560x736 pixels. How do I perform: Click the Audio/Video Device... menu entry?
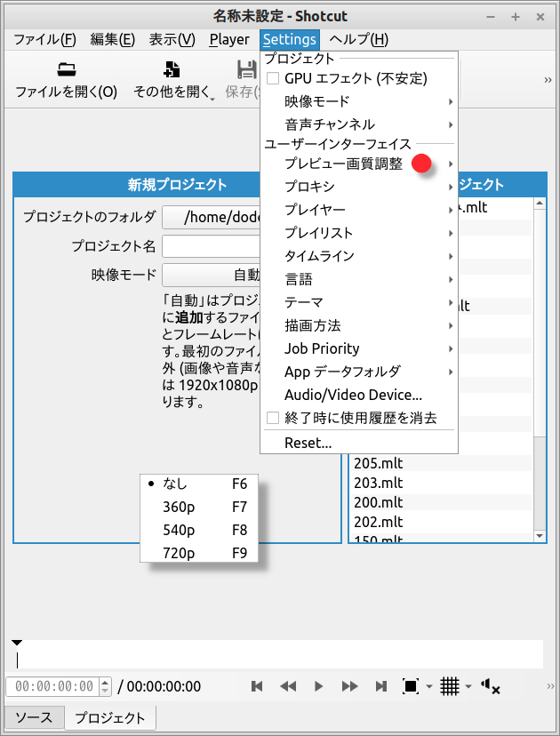coord(353,395)
